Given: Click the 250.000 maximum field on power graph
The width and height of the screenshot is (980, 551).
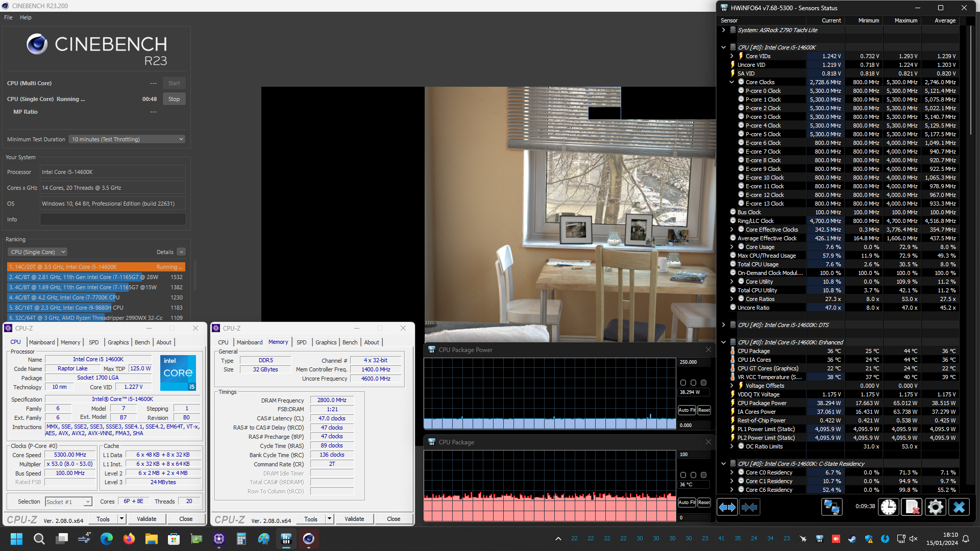Looking at the screenshot, I should (694, 362).
